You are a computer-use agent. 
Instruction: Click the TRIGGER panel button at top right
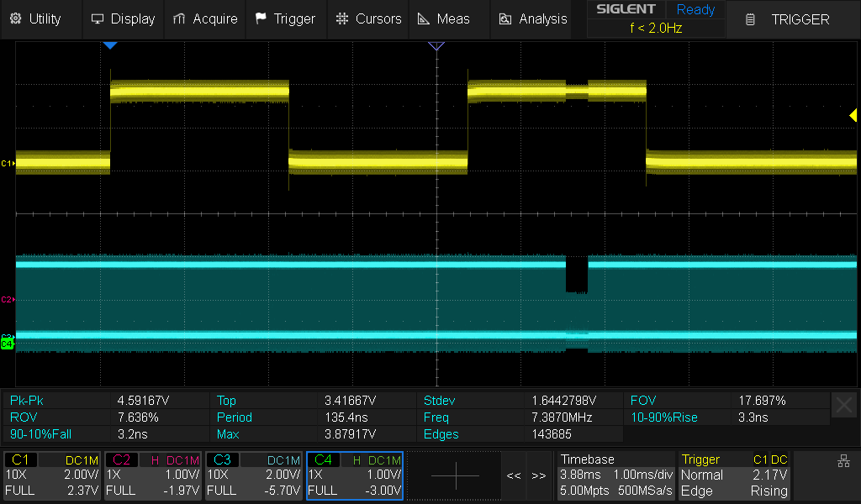coord(787,19)
